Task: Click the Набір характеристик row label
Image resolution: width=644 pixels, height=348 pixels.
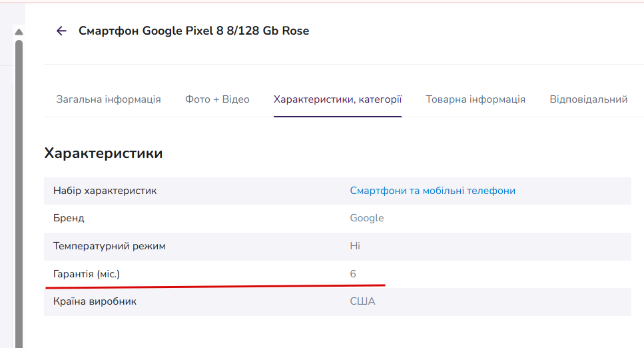Action: (105, 191)
